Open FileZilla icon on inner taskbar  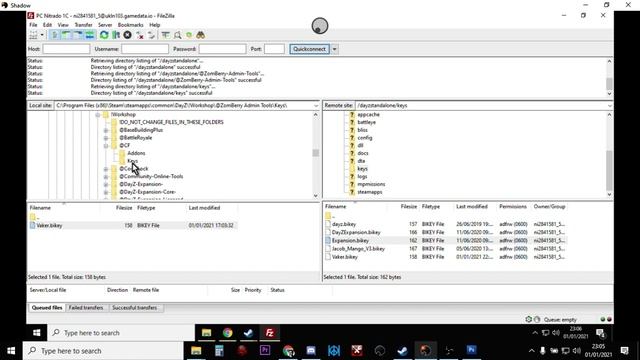(x=270, y=333)
